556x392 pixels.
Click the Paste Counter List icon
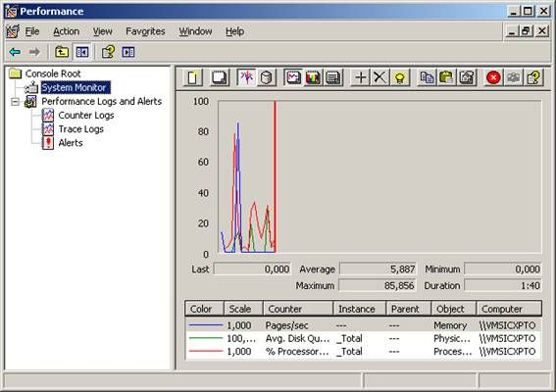point(446,77)
